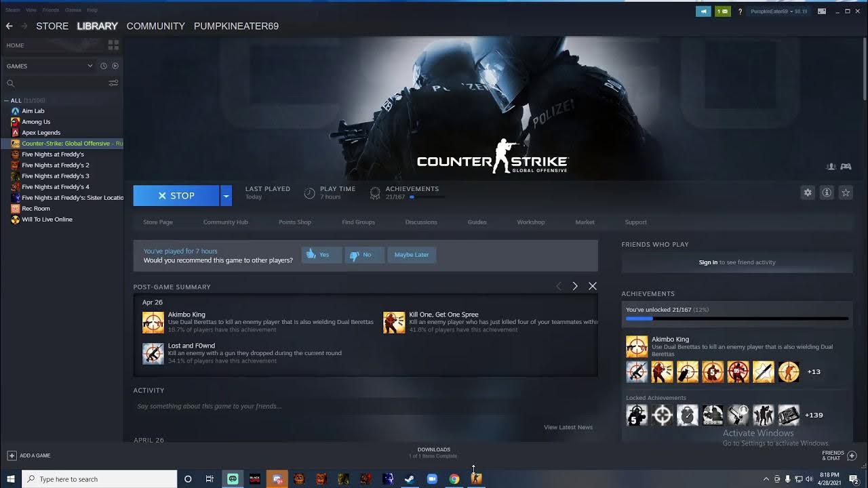The width and height of the screenshot is (868, 488).
Task: Stop the running game with STOP button
Action: tap(176, 196)
